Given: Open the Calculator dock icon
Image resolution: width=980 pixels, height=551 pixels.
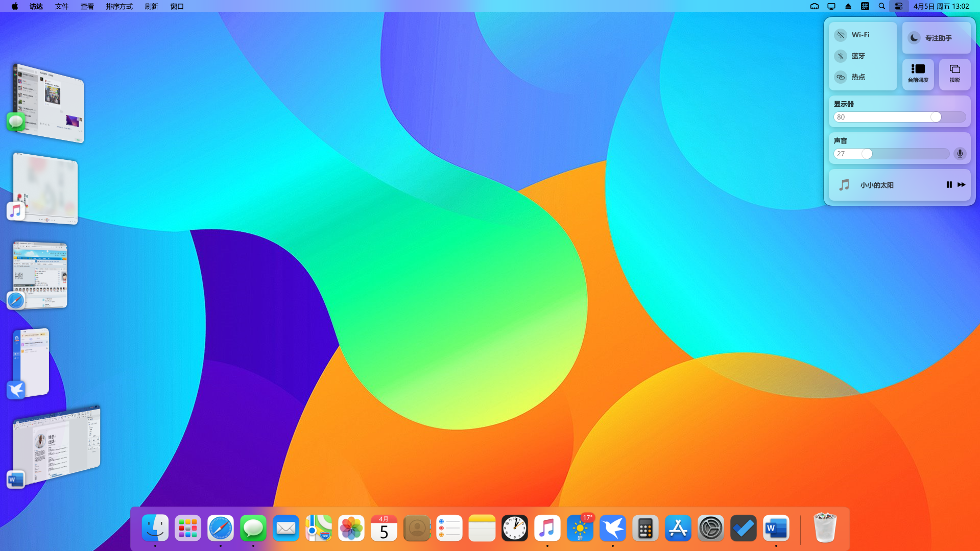Looking at the screenshot, I should (645, 528).
